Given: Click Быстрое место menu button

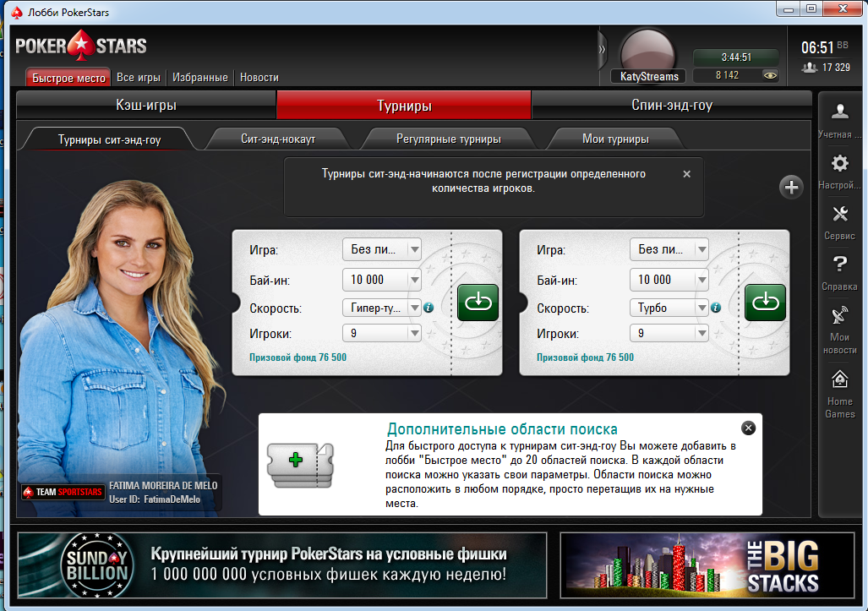Looking at the screenshot, I should pos(68,78).
